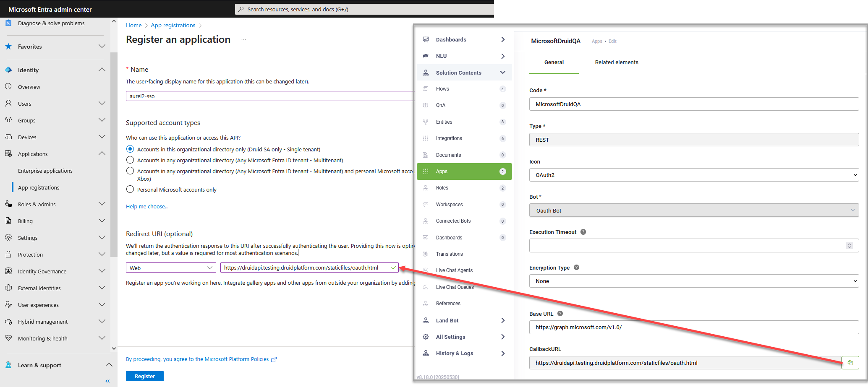Image resolution: width=868 pixels, height=387 pixels.
Task: Collapse the Entra sidebar with double-chevron icon
Action: click(107, 381)
